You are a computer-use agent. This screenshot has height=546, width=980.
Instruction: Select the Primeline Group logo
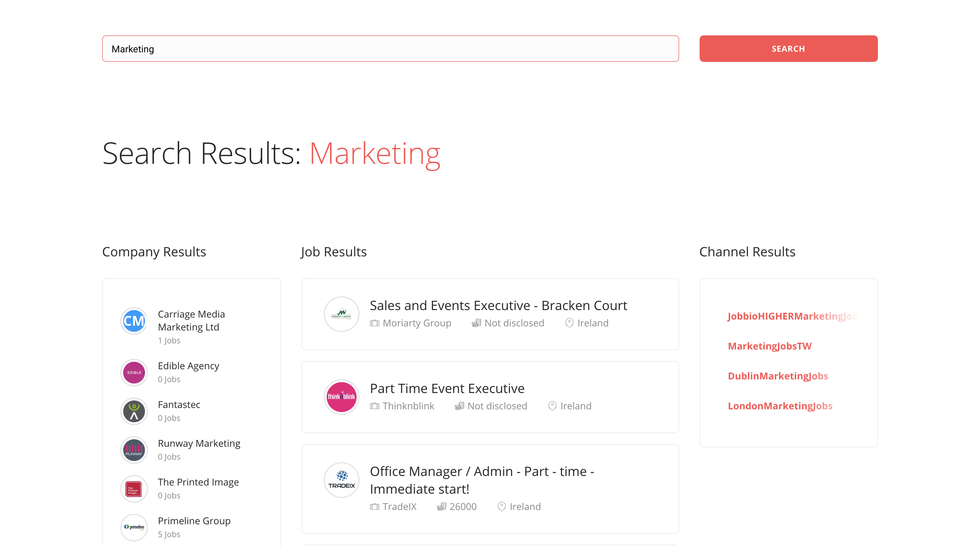click(x=133, y=527)
